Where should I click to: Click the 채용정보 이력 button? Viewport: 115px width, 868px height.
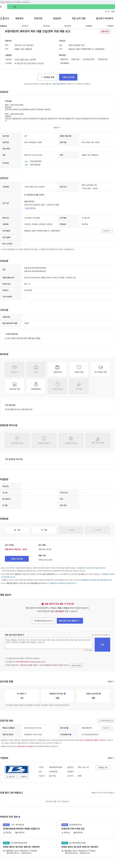[x=103, y=768]
